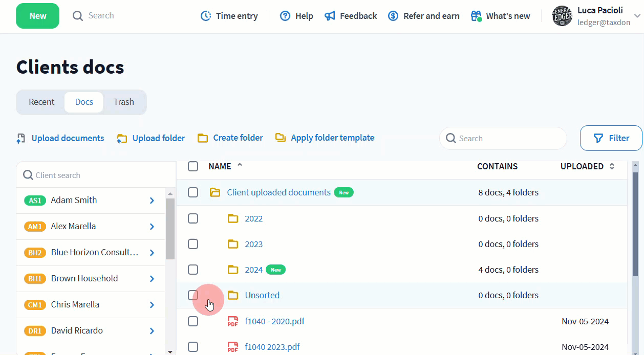Viewport: 644px width, 355px height.
Task: Open the user account dropdown arrow
Action: coord(637,16)
